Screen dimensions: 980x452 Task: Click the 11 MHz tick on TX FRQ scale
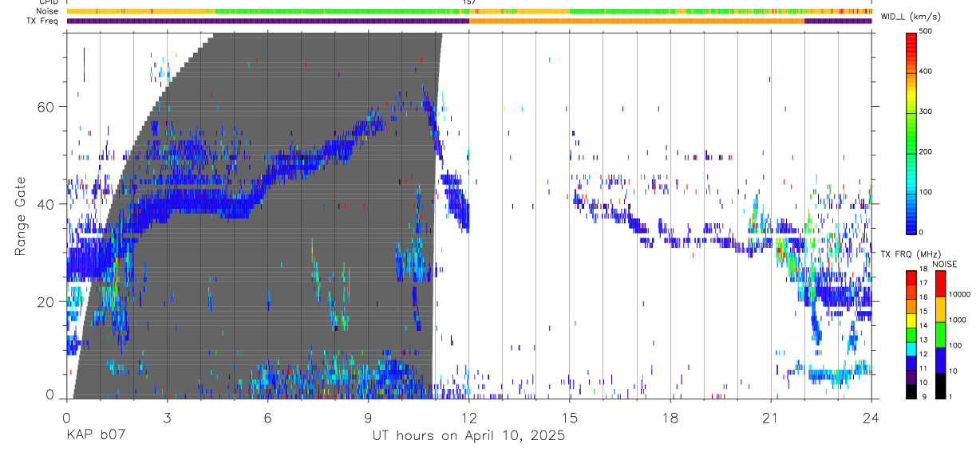[x=923, y=369]
